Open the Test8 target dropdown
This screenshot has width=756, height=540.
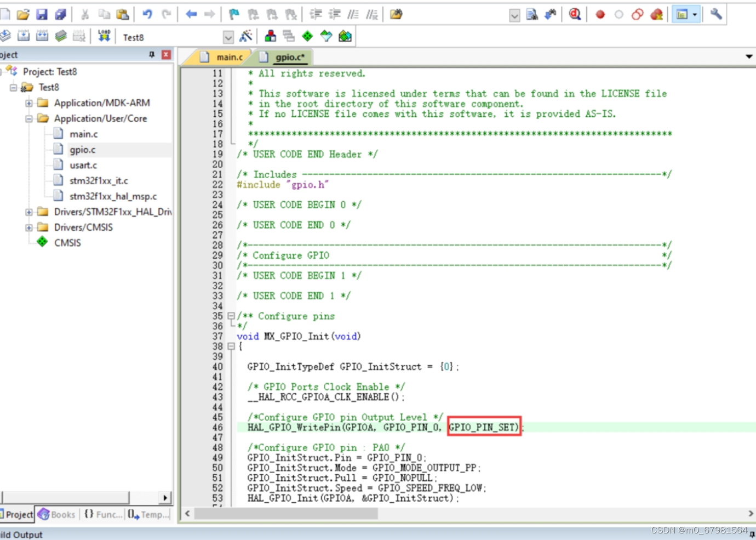point(228,37)
